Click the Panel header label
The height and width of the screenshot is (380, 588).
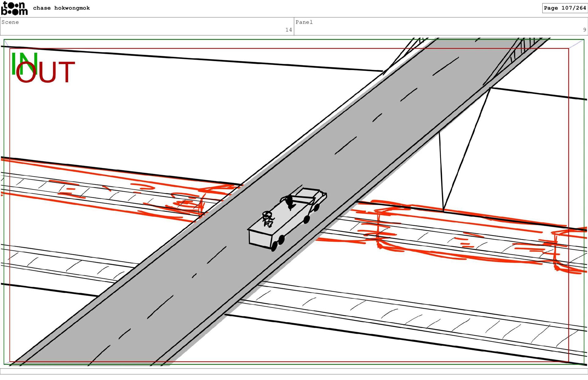pyautogui.click(x=304, y=22)
